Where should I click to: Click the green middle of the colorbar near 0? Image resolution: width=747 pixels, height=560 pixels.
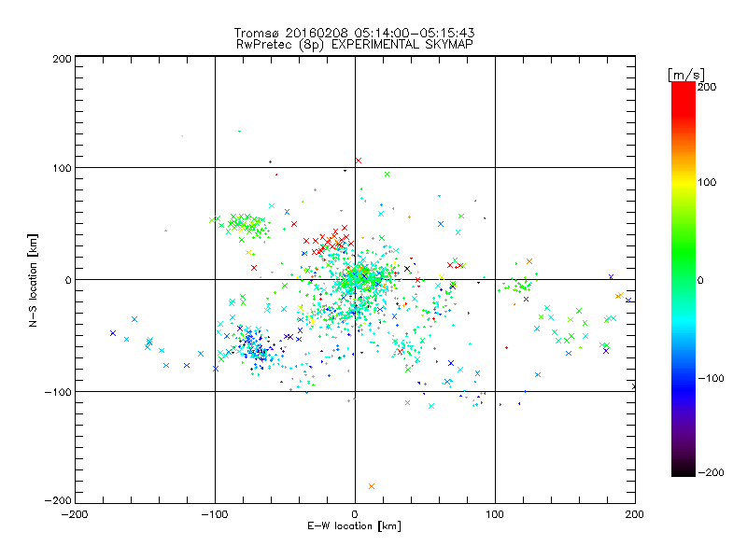(684, 279)
